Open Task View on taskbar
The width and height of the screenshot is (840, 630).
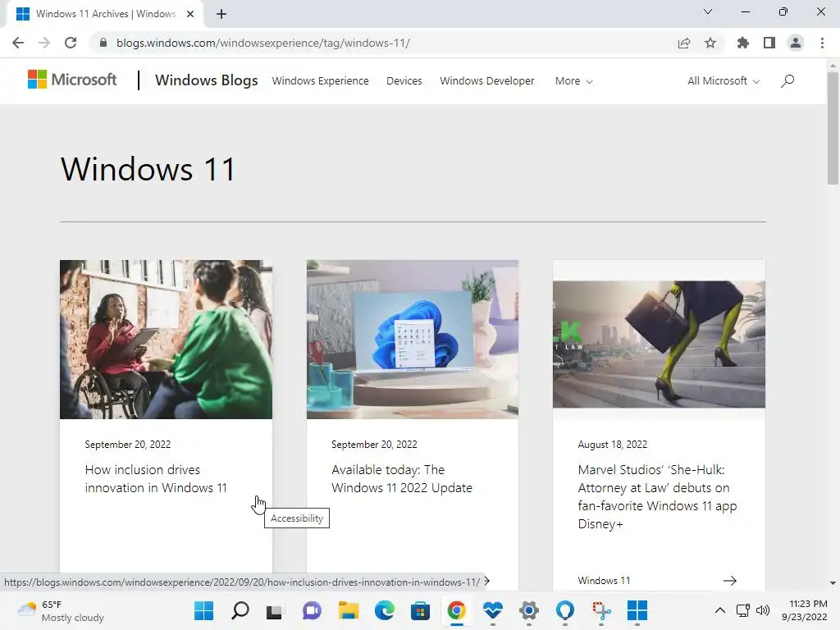[x=275, y=610]
